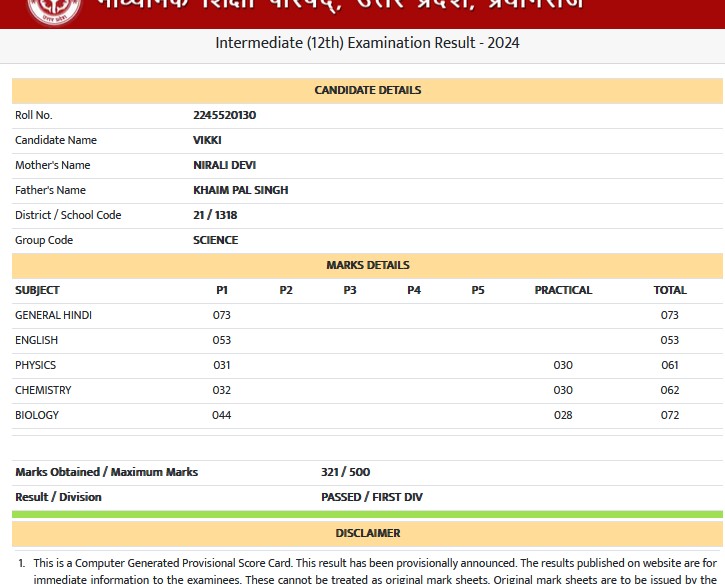Click disclaimer point 1 provisional score card text
The width and height of the screenshot is (725, 584).
[375, 571]
